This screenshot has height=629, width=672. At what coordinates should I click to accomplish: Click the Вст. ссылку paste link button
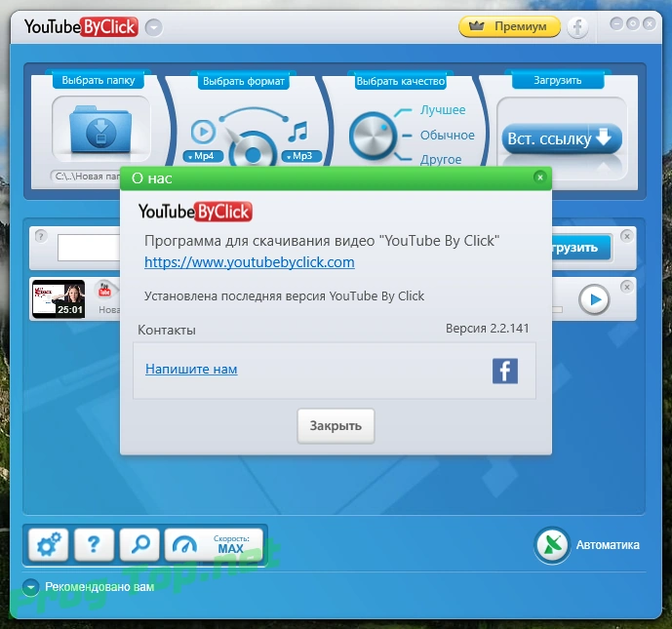click(x=562, y=138)
